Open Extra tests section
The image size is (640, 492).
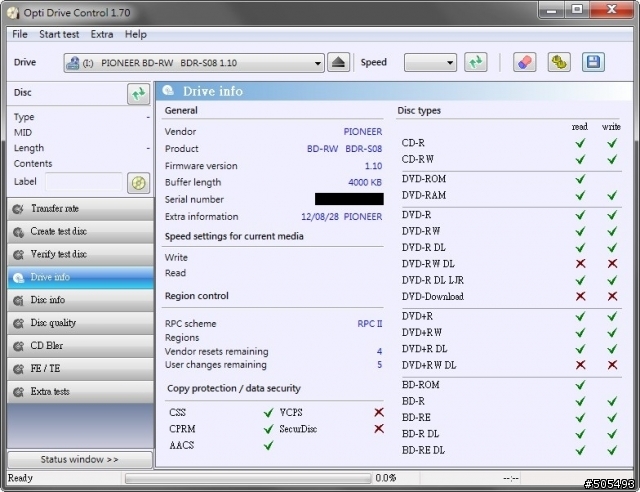pos(80,392)
